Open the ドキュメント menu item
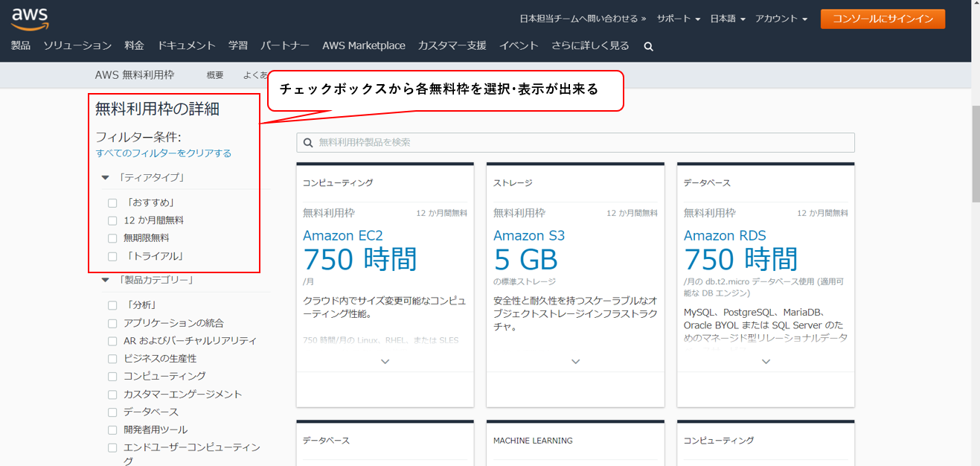Image resolution: width=980 pixels, height=466 pixels. point(186,45)
